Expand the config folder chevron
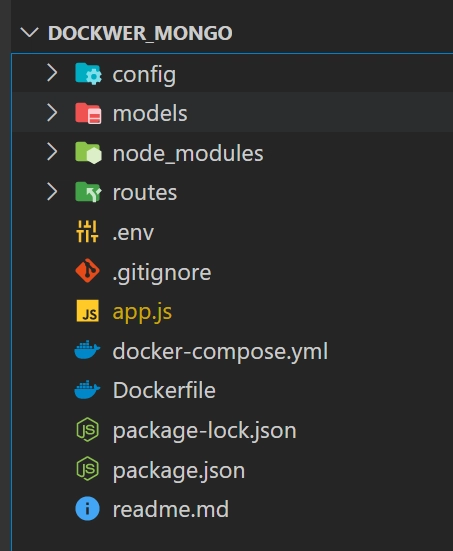This screenshot has height=551, width=453. (x=52, y=73)
